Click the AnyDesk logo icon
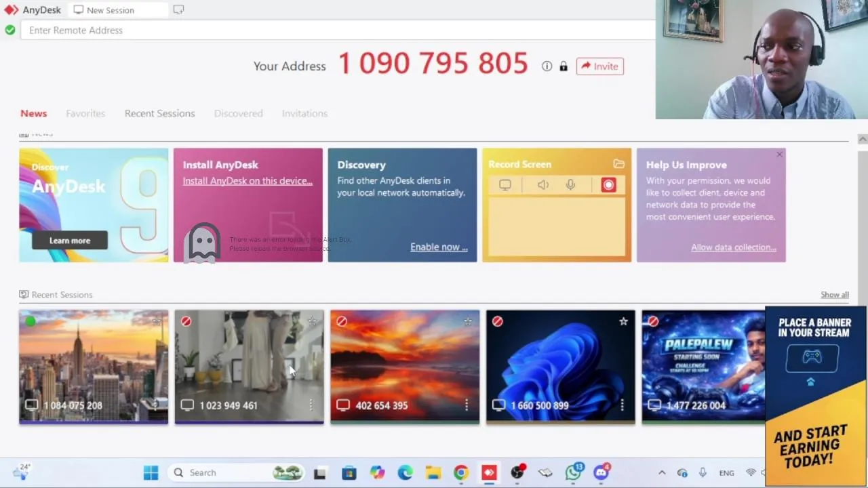This screenshot has height=488, width=868. coord(12,10)
